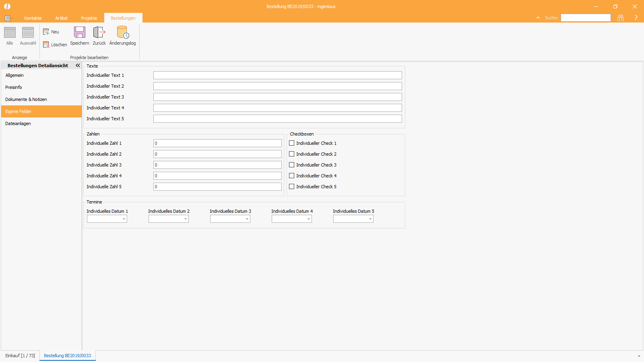Collapse the ribbon with caret icon
Screen dimensions: 644x362
point(538,18)
